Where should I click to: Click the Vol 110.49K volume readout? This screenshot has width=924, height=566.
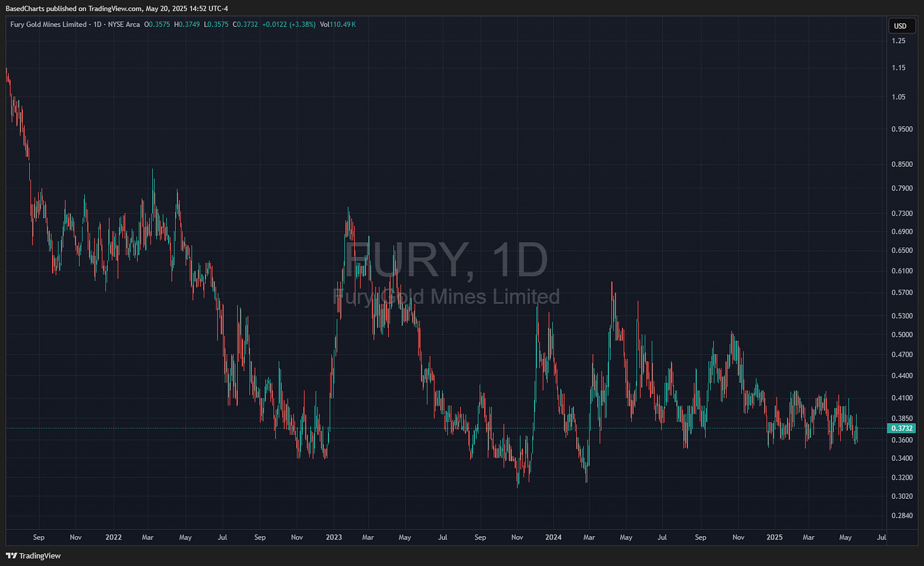pyautogui.click(x=338, y=24)
